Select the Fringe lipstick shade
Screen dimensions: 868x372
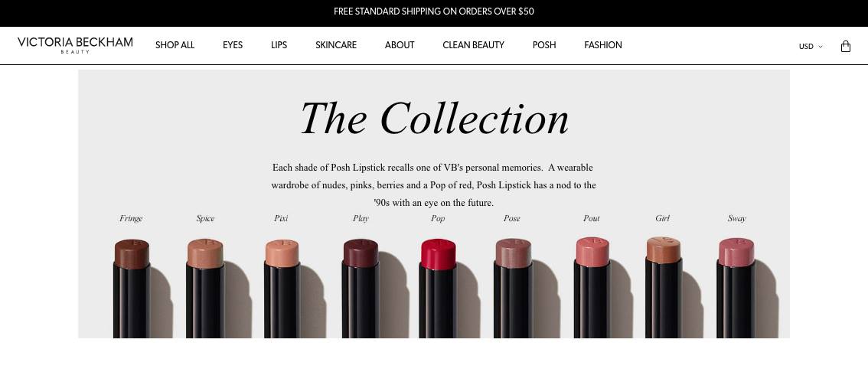pos(132,288)
